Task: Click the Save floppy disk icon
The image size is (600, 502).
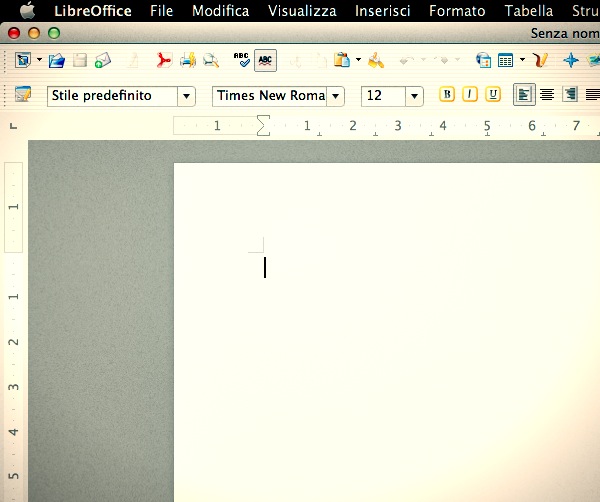Action: tap(80, 60)
